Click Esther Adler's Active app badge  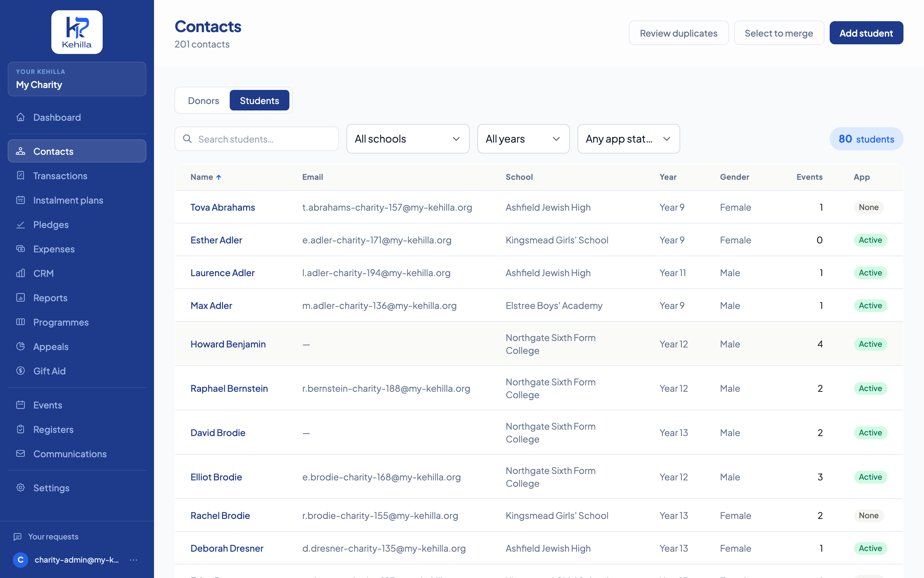pos(870,240)
